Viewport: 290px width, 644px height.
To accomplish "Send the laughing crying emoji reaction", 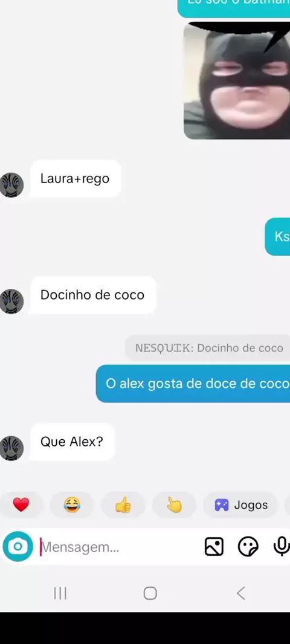I will [x=72, y=504].
